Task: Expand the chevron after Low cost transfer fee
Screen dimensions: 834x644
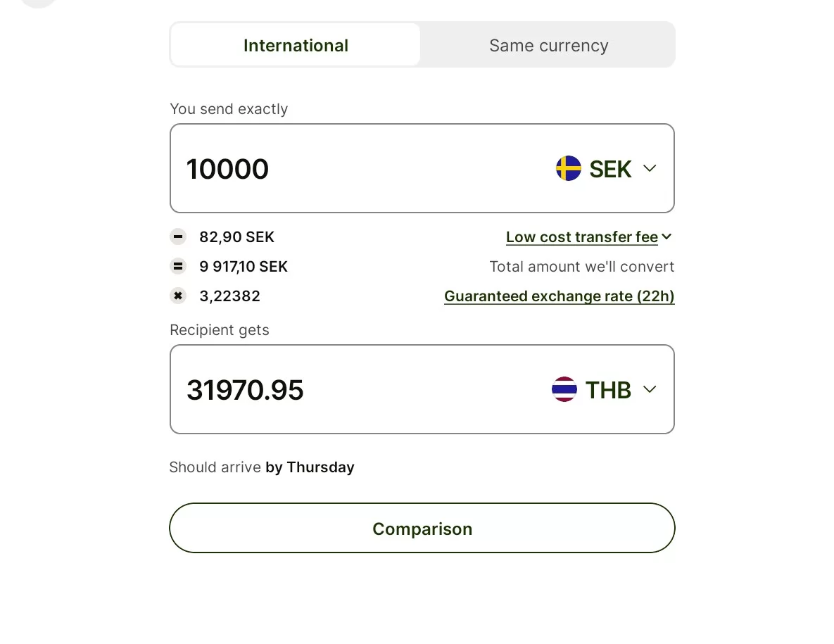Action: (667, 237)
